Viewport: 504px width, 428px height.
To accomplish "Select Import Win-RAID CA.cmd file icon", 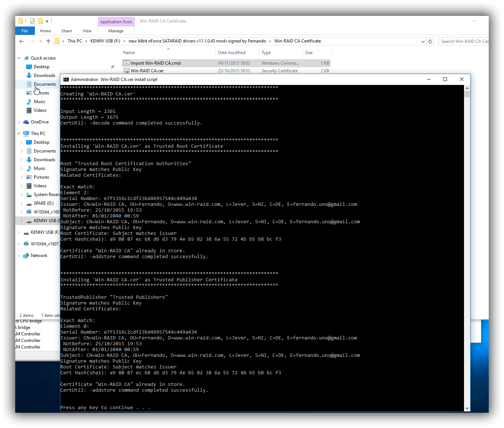I will click(x=126, y=63).
